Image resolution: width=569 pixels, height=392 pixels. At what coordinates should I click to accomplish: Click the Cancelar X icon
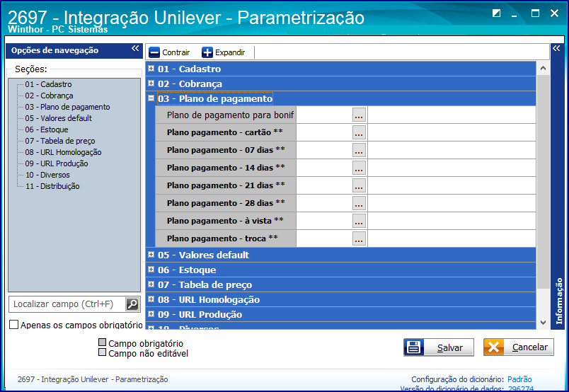(493, 347)
